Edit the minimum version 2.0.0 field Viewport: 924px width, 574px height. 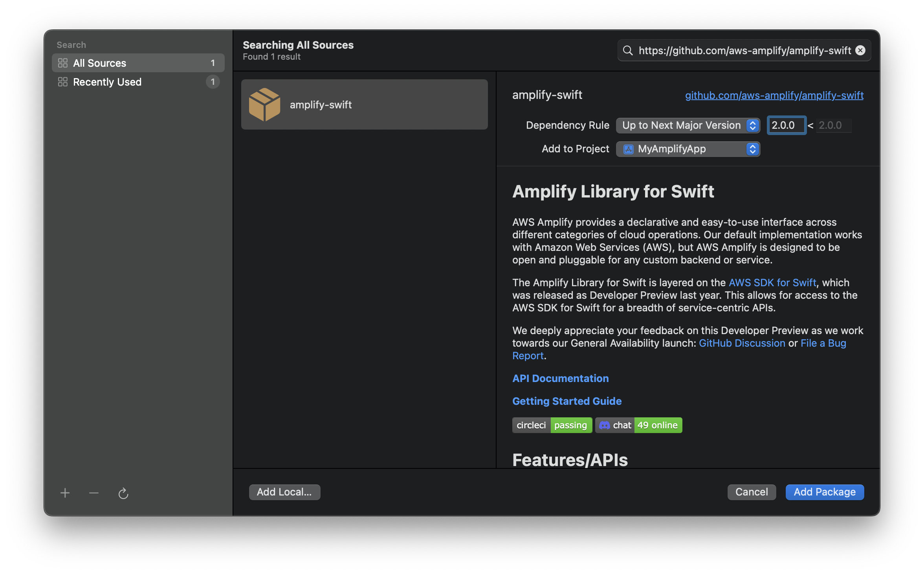pos(786,125)
